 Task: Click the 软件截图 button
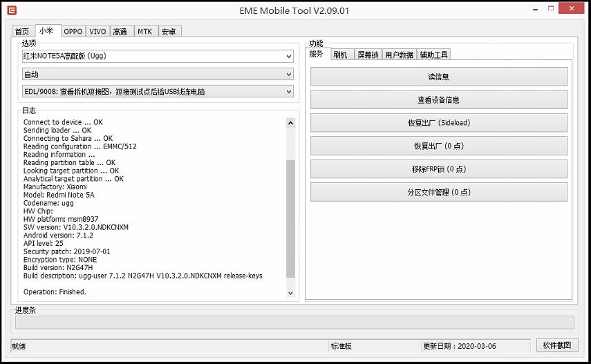click(557, 345)
